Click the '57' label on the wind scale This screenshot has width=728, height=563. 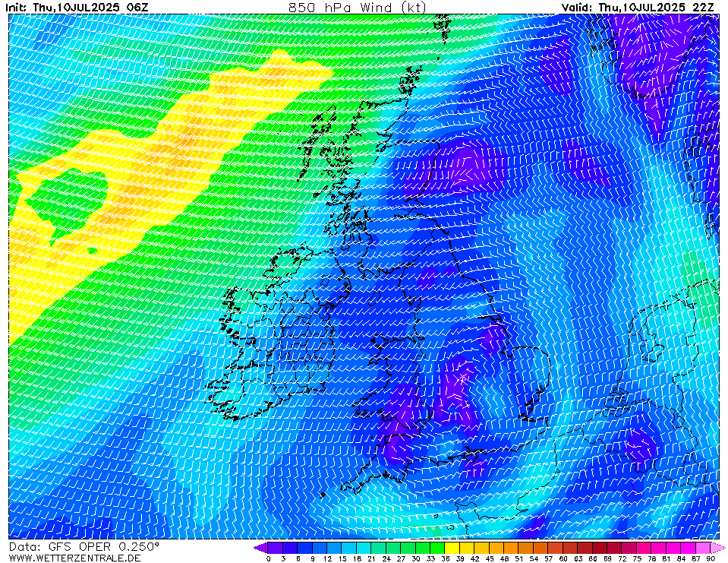548,558
